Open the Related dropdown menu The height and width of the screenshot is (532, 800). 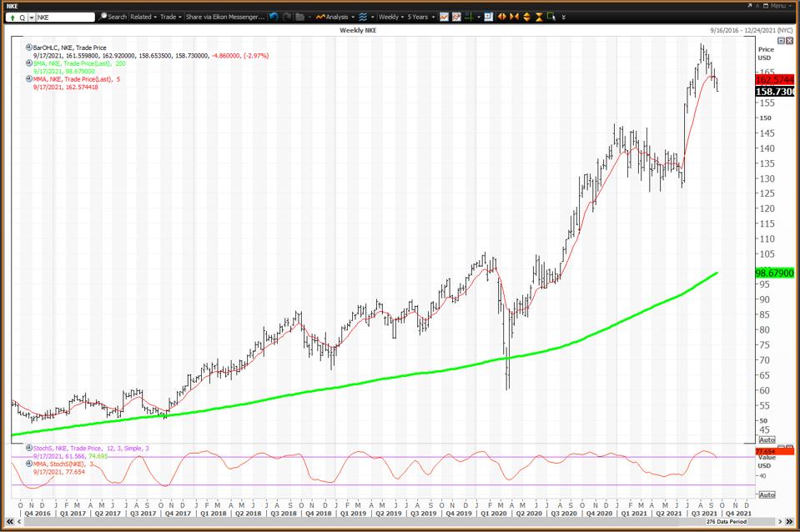pyautogui.click(x=143, y=17)
